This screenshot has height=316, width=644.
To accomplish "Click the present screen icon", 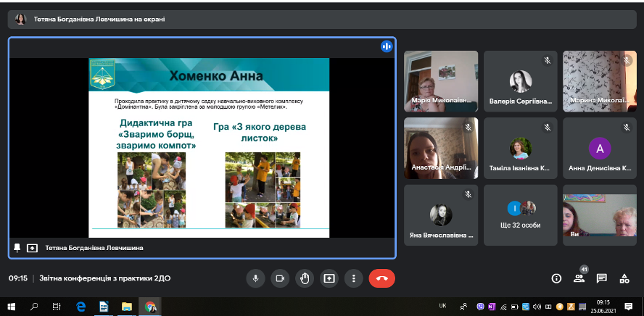I will click(329, 278).
